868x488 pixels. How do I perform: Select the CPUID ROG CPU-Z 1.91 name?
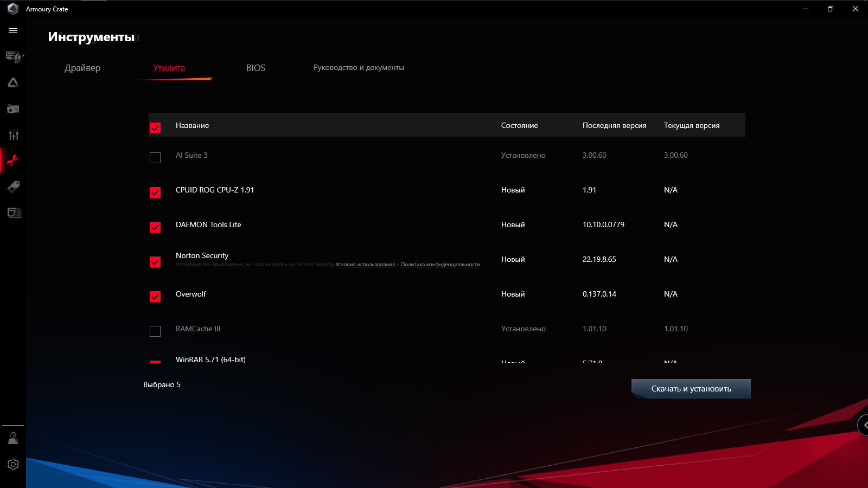pyautogui.click(x=215, y=190)
